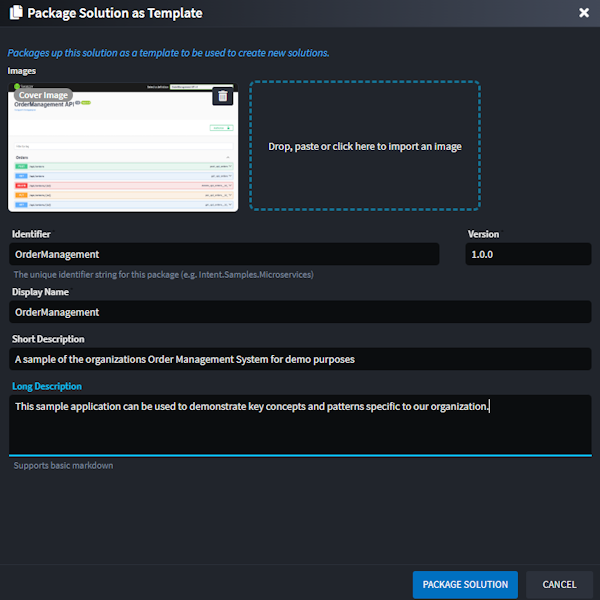
Task: Open the image import drop zone
Action: point(364,146)
